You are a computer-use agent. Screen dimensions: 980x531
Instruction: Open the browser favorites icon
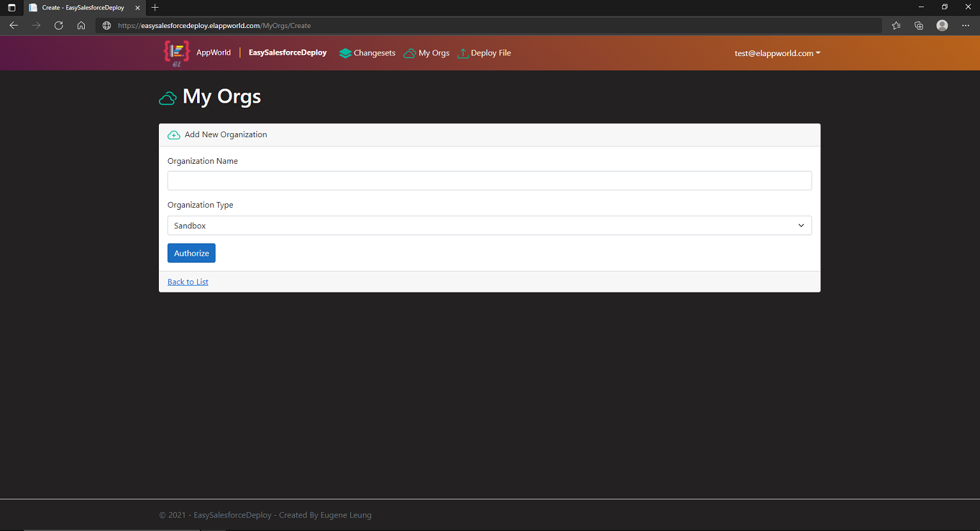(896, 25)
